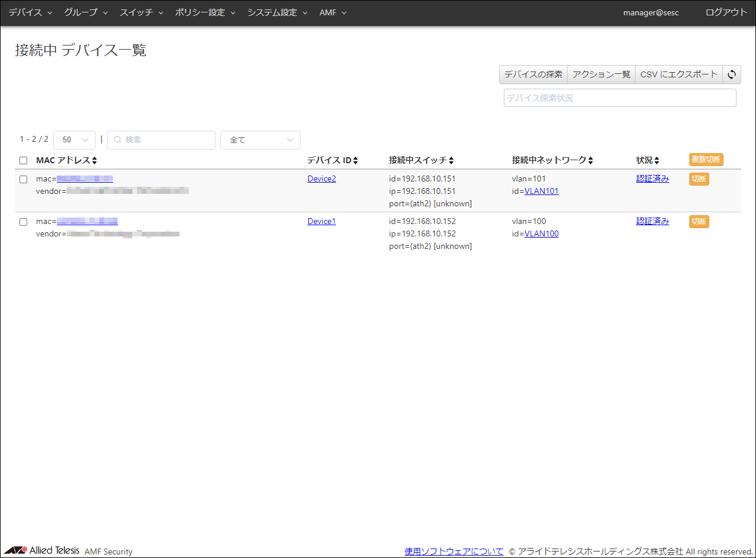Viewport: 756px width, 558px height.
Task: Open the デバイス menu
Action: (30, 12)
